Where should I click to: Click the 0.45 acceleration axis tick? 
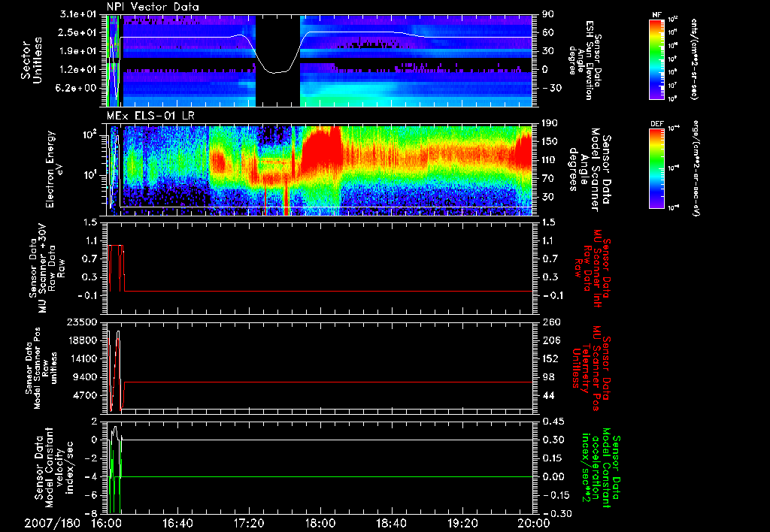552,421
